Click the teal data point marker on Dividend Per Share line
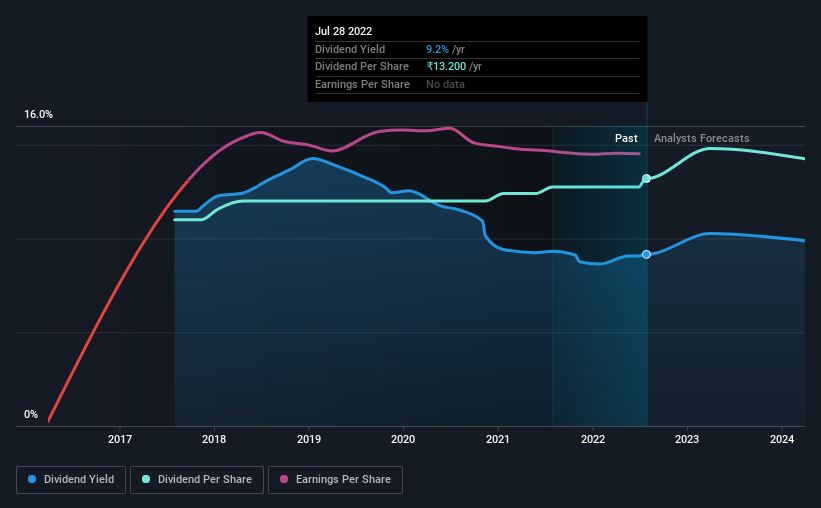The image size is (821, 508). coord(647,179)
